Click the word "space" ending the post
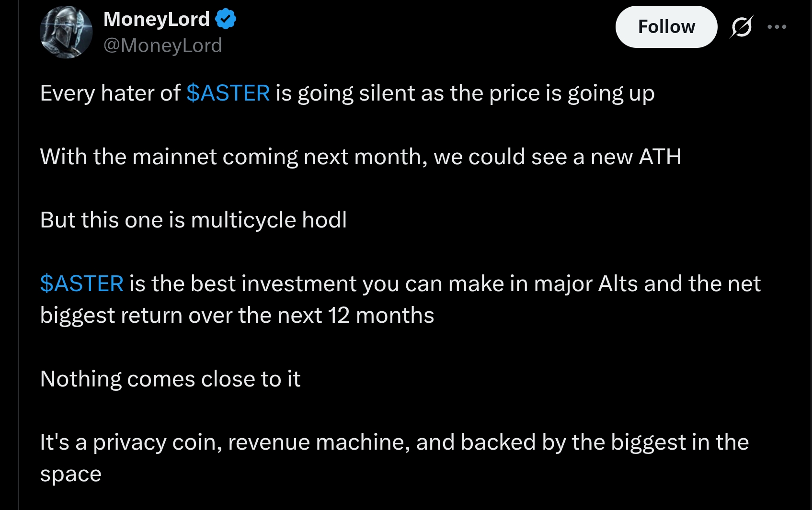 tap(71, 474)
